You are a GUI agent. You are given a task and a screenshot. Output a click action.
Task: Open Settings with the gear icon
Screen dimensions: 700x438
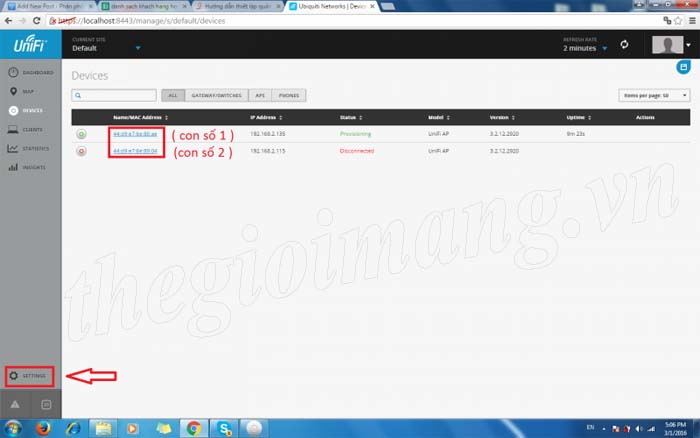30,376
